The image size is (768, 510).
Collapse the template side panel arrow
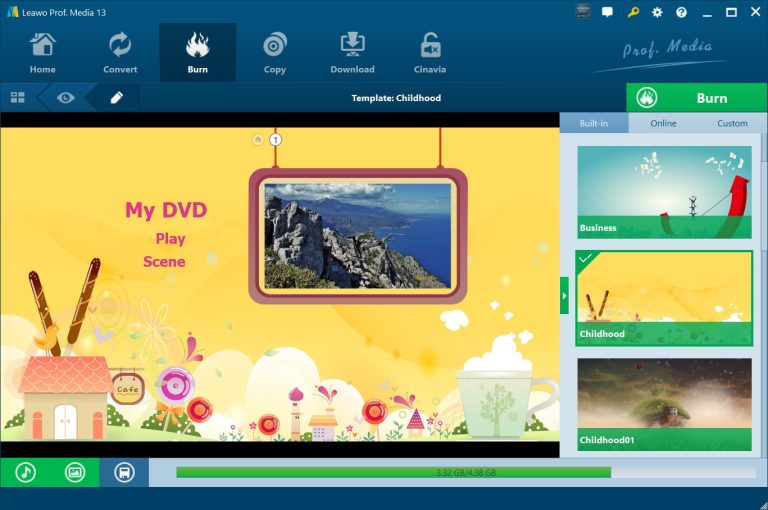(564, 296)
